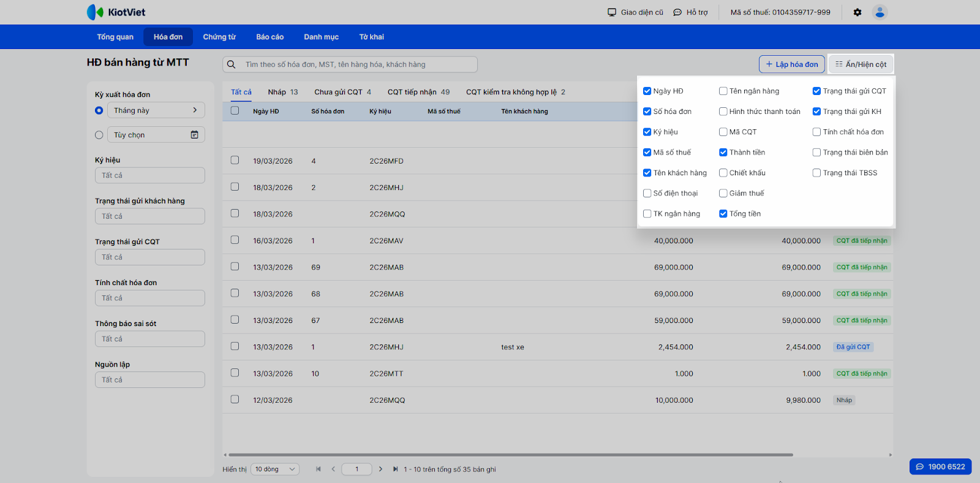The width and height of the screenshot is (980, 483).
Task: Select the Tùy chọn radio button
Action: [99, 135]
